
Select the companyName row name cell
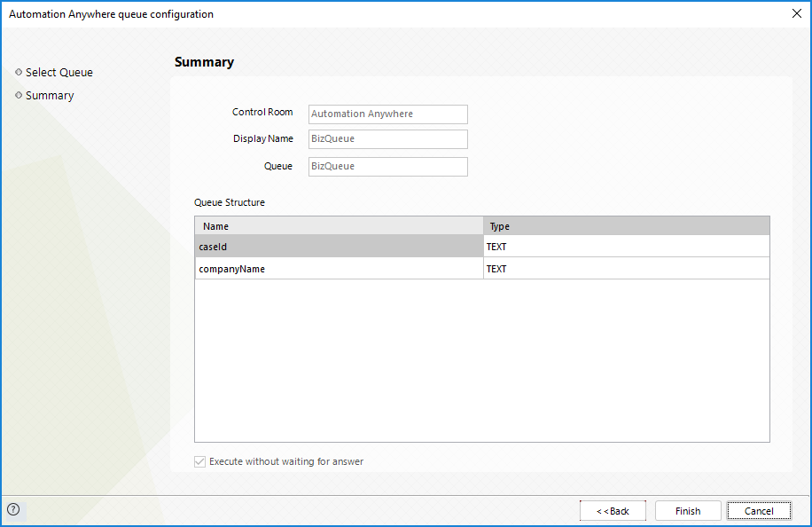coord(339,269)
